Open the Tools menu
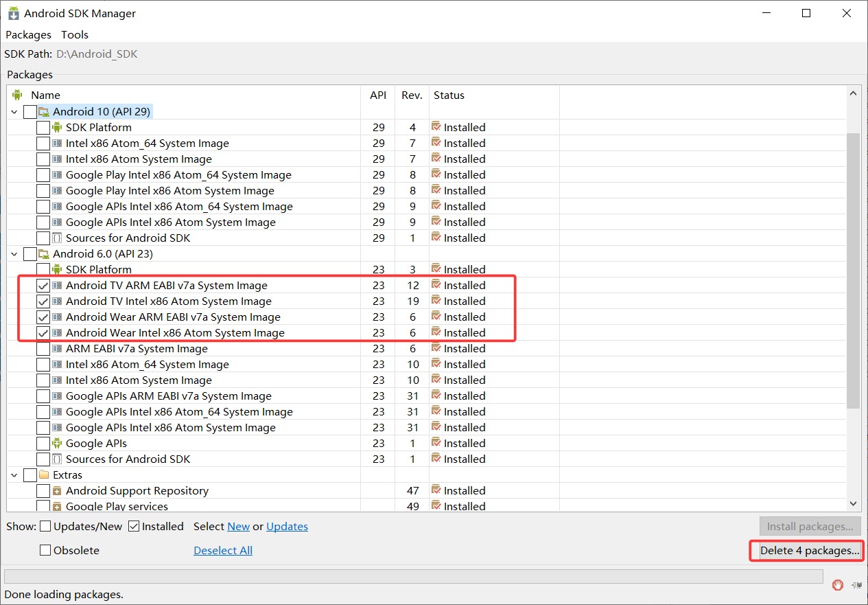 tap(75, 34)
